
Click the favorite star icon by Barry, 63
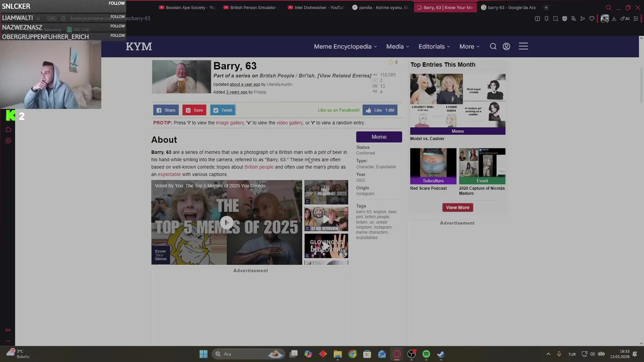[x=390, y=62]
